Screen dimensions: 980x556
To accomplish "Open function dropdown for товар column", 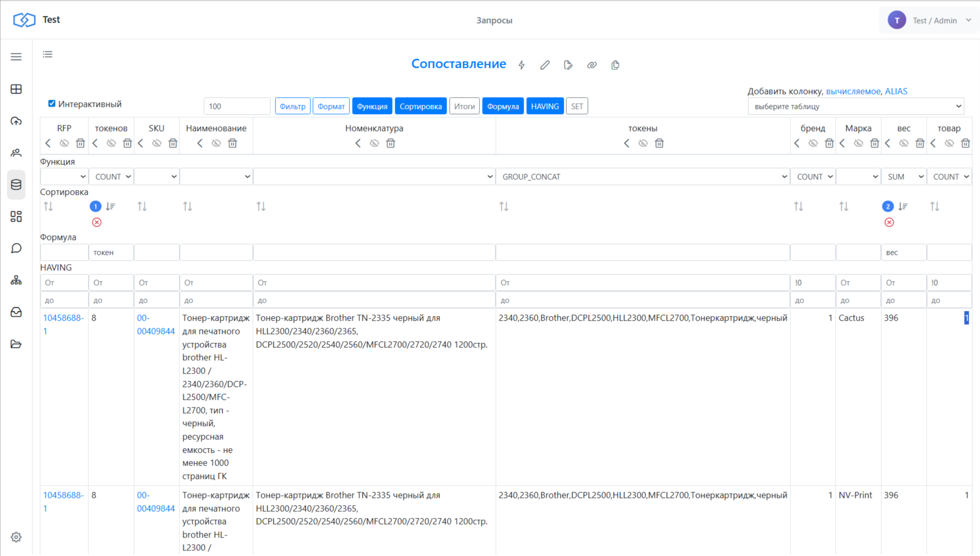I will tap(949, 177).
